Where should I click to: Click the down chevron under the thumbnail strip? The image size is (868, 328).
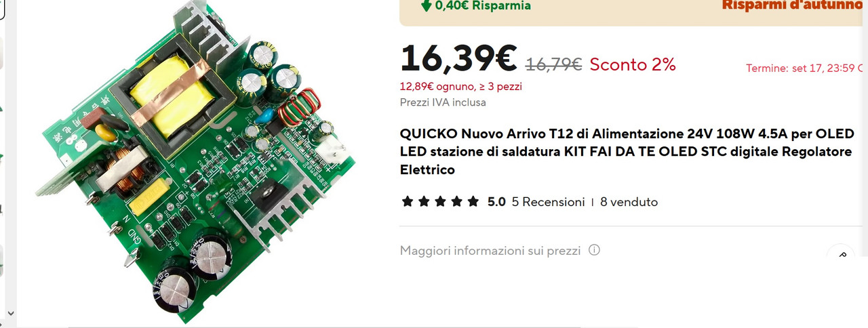(9, 312)
